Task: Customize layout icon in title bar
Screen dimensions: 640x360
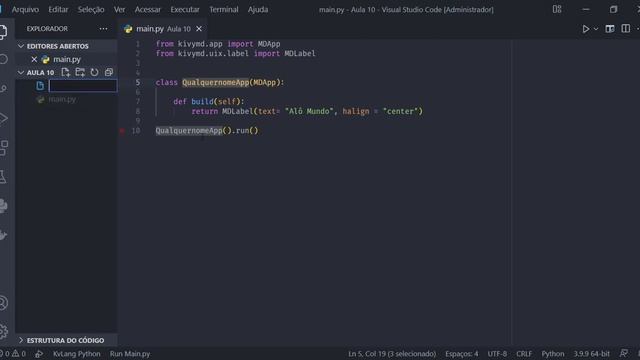Action: tap(557, 9)
